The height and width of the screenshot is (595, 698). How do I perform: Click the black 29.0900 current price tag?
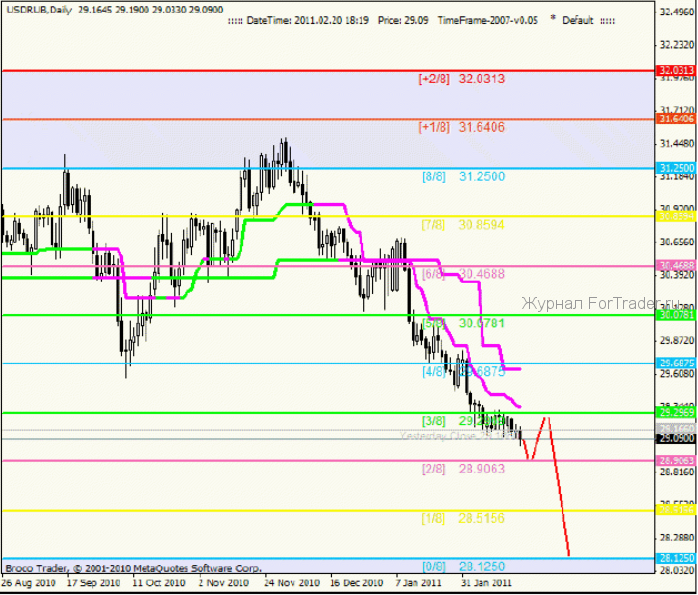click(676, 439)
